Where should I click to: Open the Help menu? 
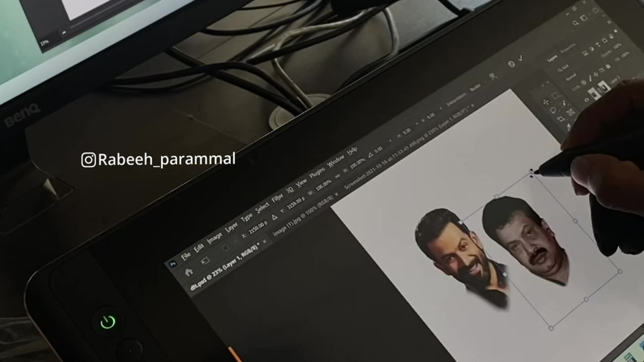352,151
